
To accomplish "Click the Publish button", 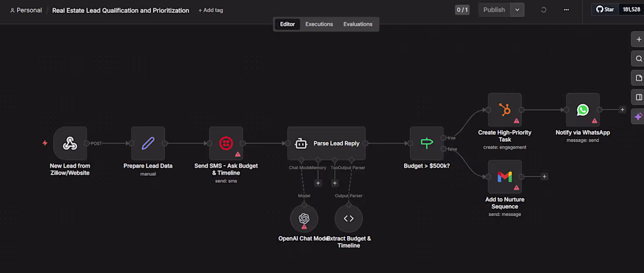I will (494, 10).
